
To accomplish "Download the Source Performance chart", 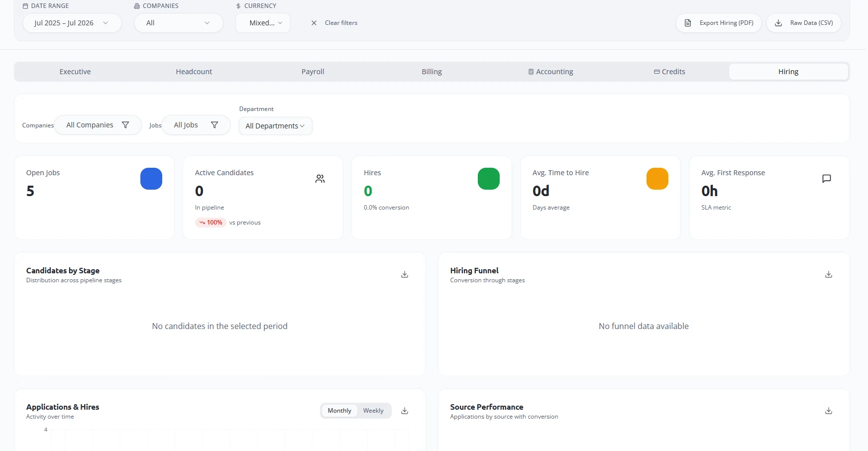I will (829, 411).
